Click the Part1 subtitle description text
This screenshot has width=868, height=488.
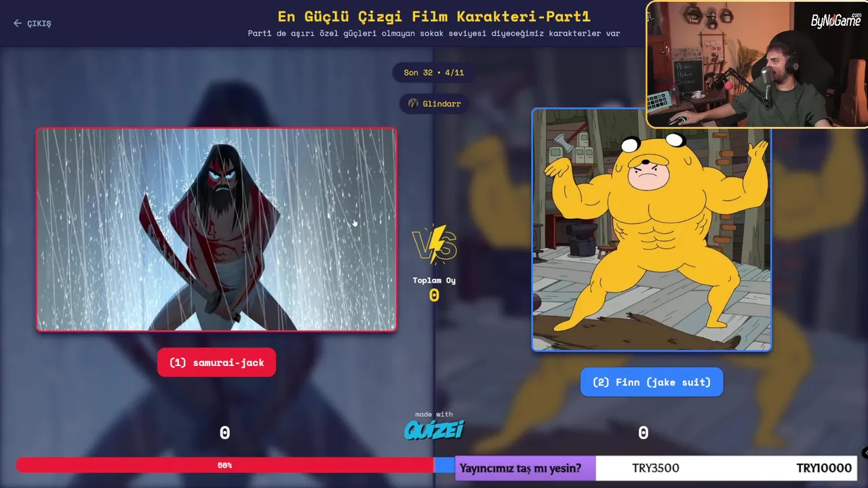434,33
